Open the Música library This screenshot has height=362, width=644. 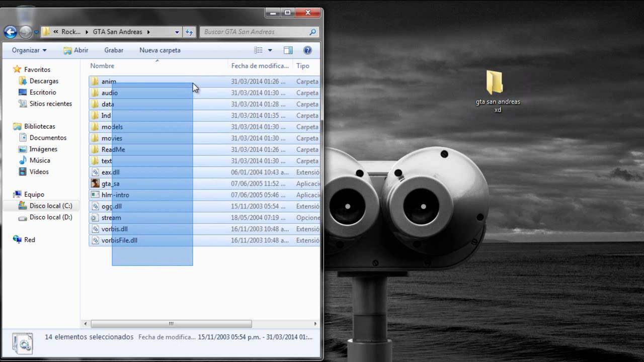point(40,160)
